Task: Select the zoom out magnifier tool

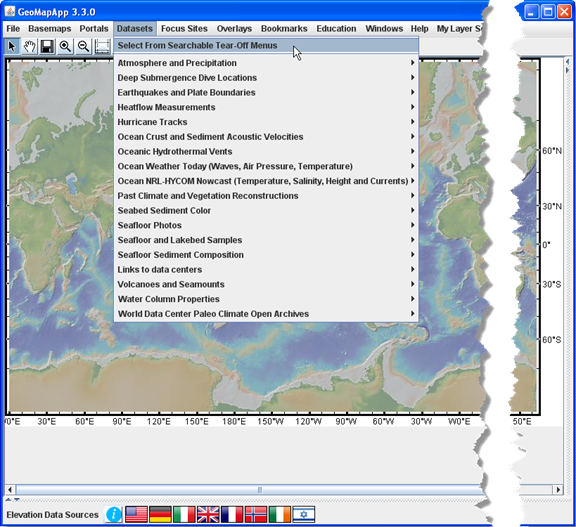Action: (x=83, y=47)
